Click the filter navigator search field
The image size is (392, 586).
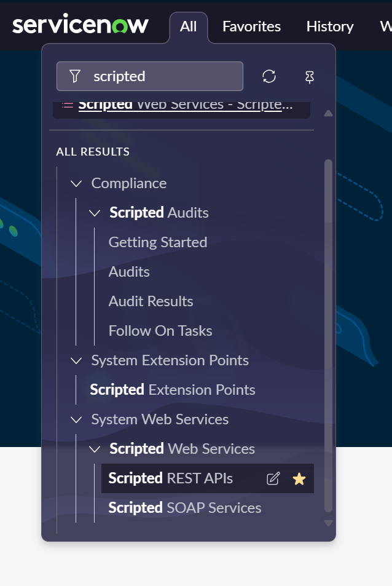click(150, 76)
